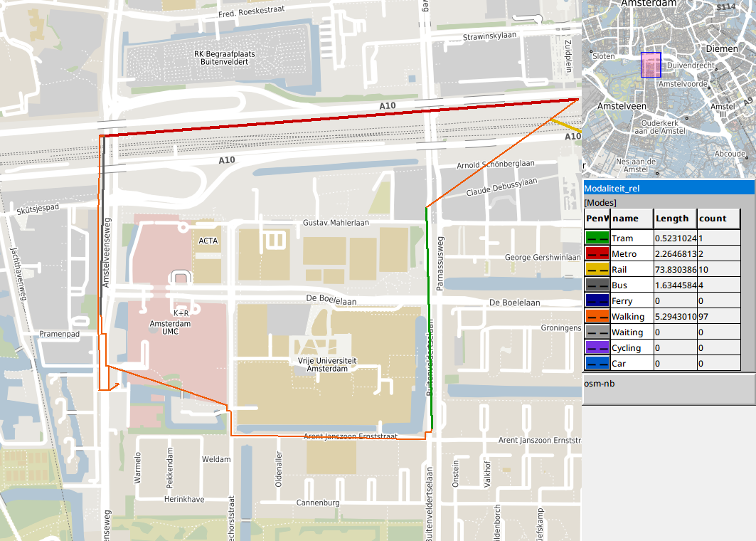Click the dark gray Bus route along Amstelveenseweg
Screen dimensions: 756x541
102,227
